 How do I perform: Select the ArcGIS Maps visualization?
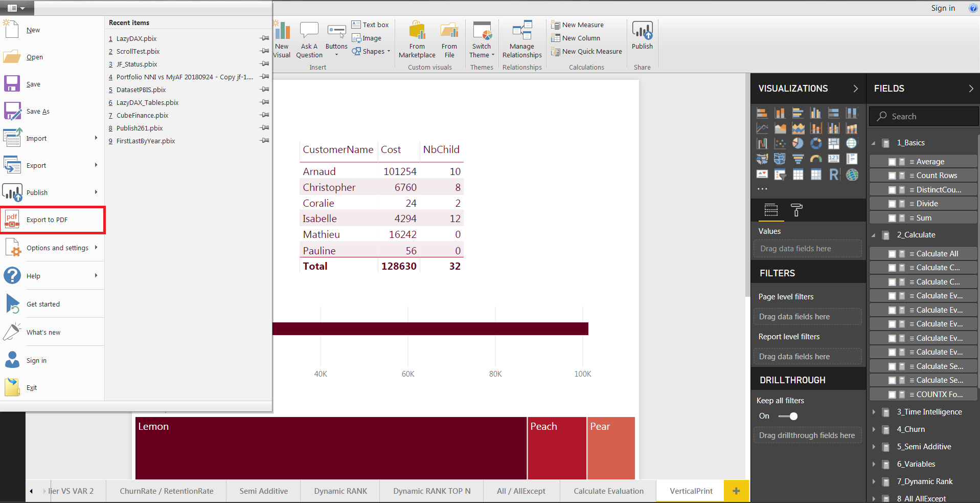coord(852,174)
